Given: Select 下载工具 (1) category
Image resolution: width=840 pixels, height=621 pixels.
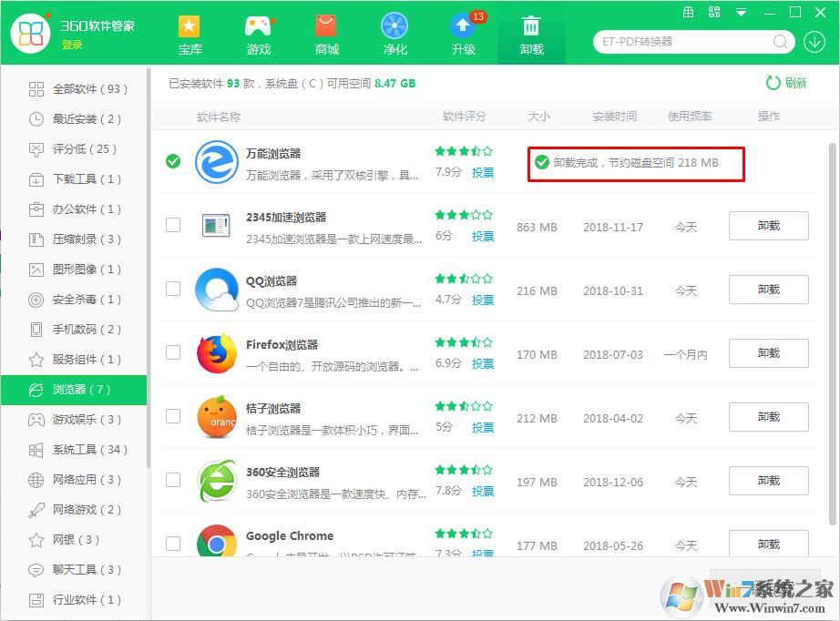Looking at the screenshot, I should click(74, 178).
